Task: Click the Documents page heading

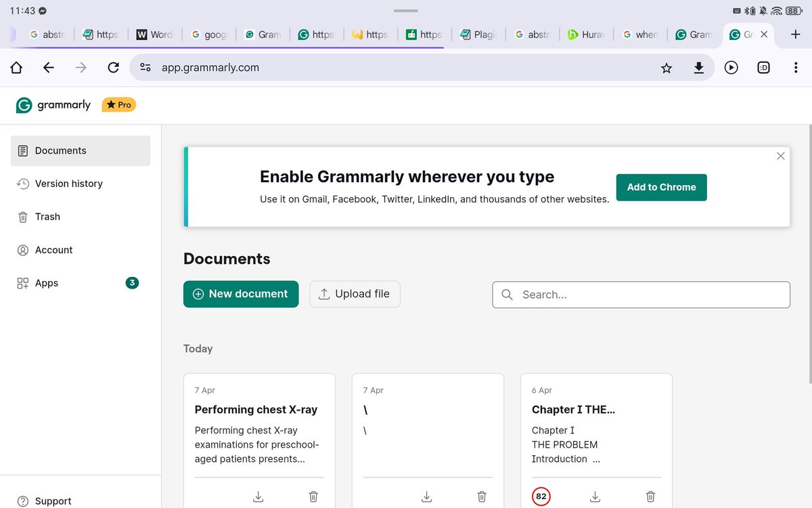Action: (x=227, y=259)
